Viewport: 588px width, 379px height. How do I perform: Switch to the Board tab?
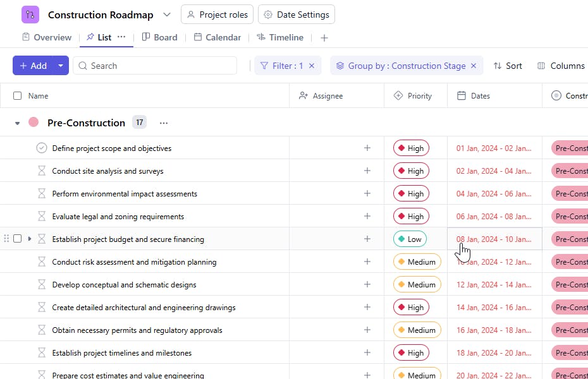tap(159, 37)
